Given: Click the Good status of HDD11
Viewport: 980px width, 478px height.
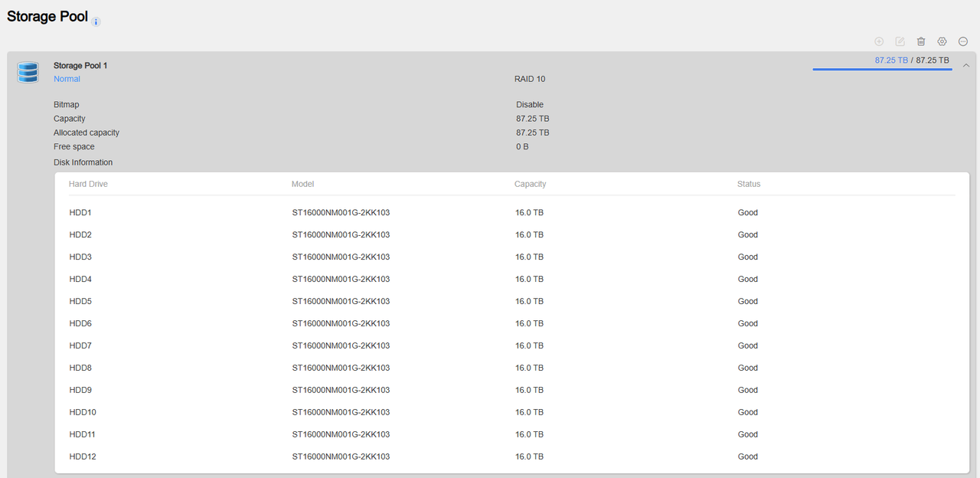Looking at the screenshot, I should click(x=748, y=434).
